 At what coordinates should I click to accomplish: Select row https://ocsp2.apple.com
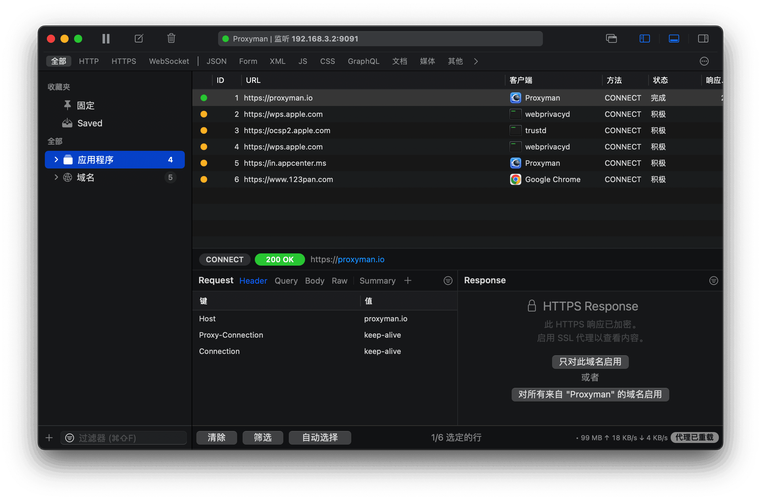click(x=457, y=130)
